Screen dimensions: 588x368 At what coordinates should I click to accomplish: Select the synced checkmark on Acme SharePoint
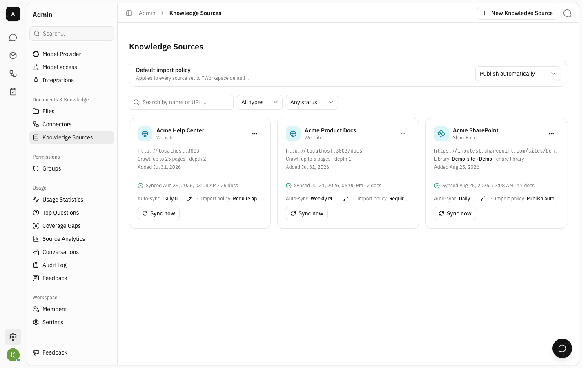[x=437, y=186]
